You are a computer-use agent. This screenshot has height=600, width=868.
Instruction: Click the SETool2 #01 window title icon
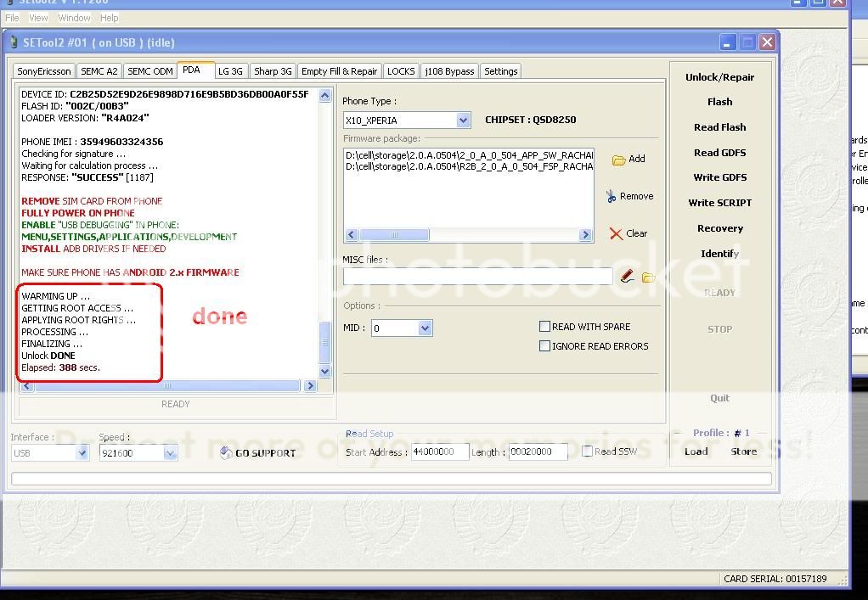(14, 42)
